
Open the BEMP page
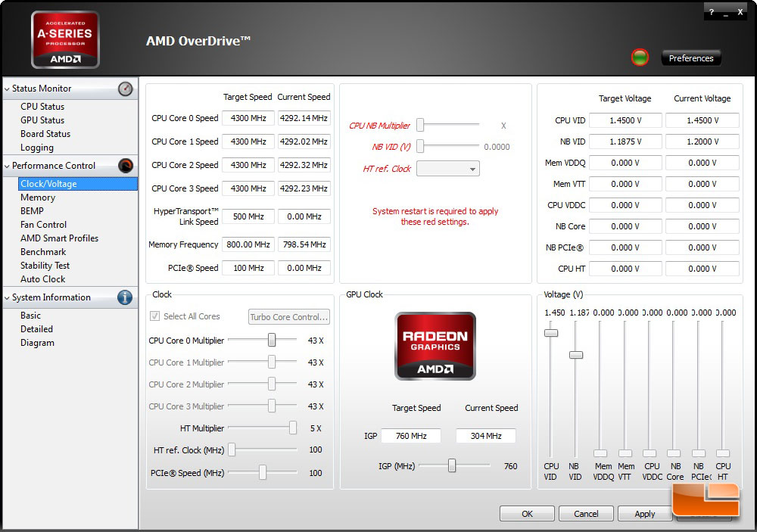[32, 211]
